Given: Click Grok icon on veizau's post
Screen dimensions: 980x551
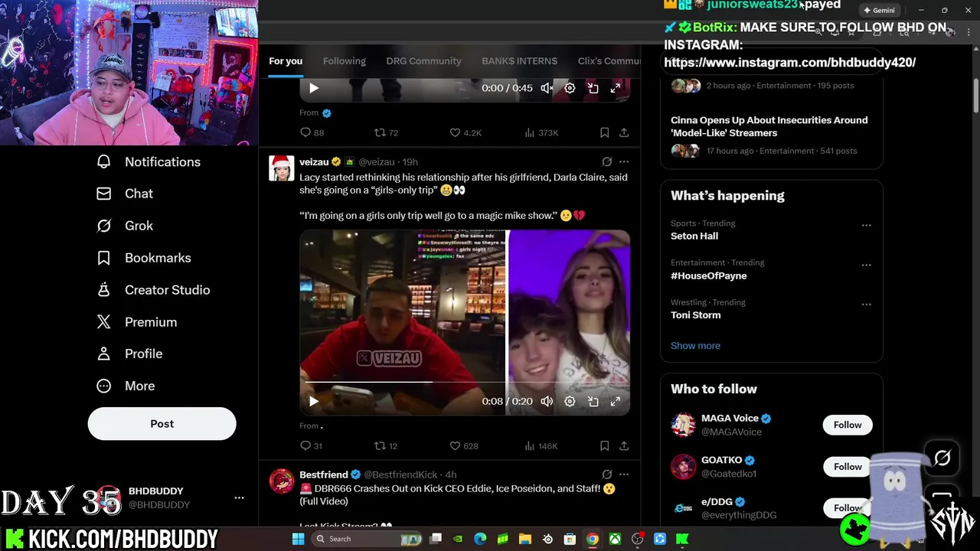Looking at the screenshot, I should click(x=606, y=161).
